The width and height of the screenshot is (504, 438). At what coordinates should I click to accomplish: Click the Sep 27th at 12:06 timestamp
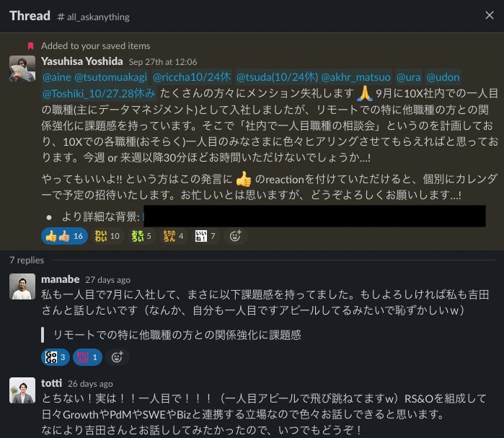163,62
